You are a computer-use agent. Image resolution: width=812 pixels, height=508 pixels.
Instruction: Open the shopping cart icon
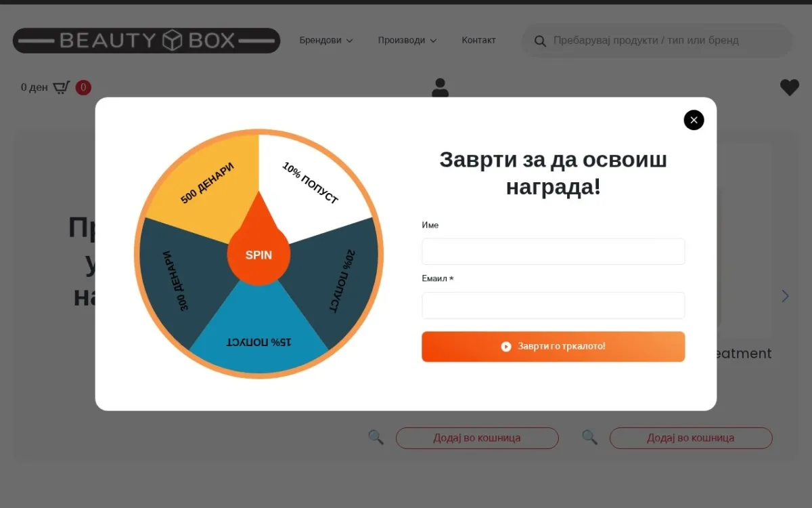(62, 87)
